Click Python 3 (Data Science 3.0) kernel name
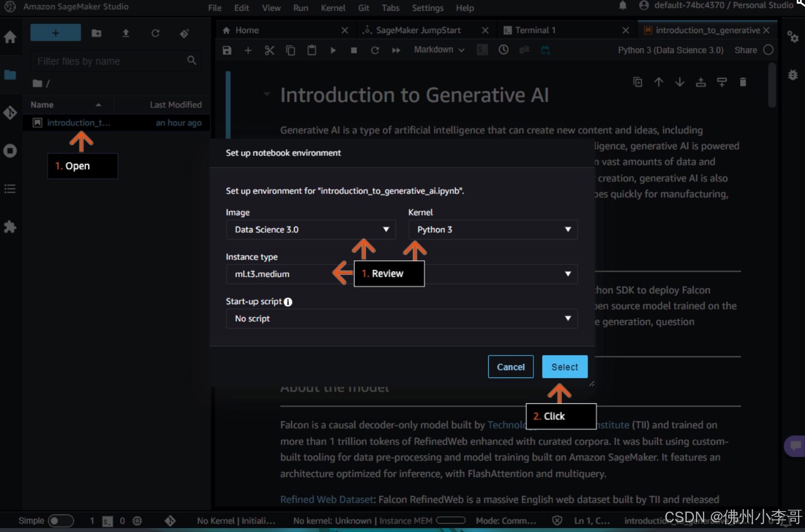The height and width of the screenshot is (532, 805). [x=670, y=50]
